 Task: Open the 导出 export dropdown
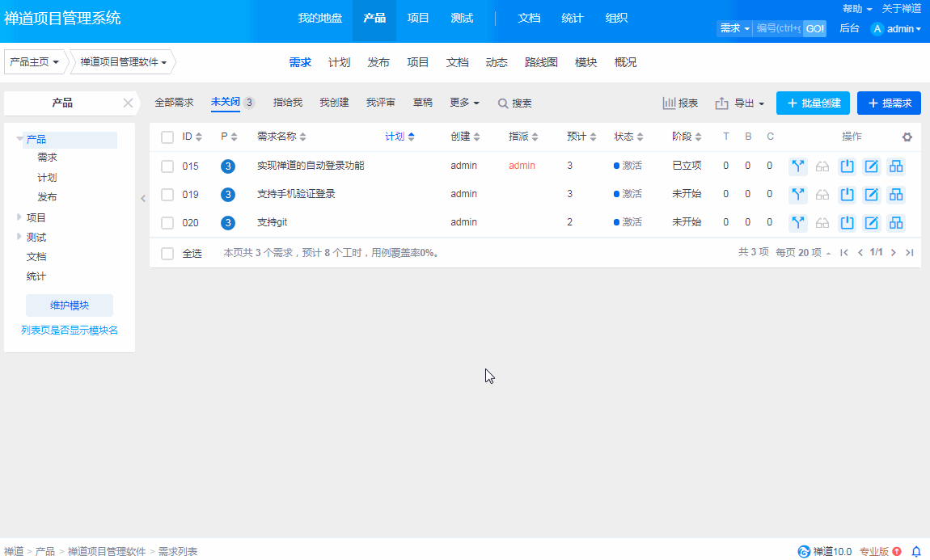click(740, 103)
